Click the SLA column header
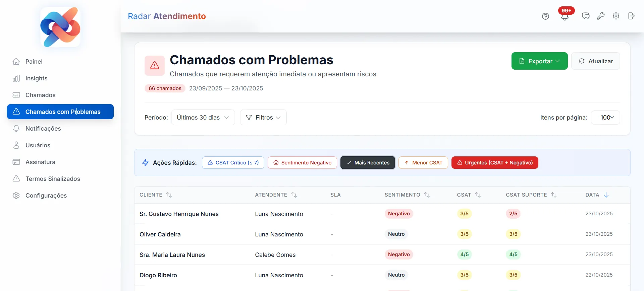 [x=335, y=195]
